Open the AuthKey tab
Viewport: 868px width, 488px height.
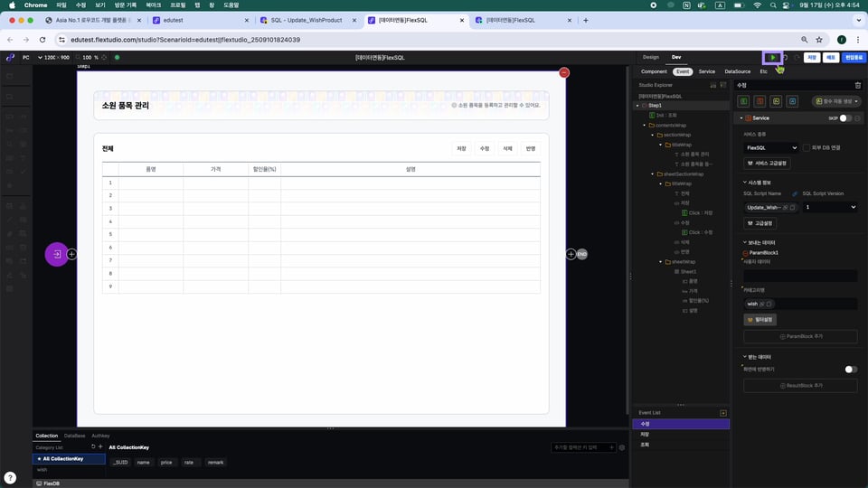(x=100, y=436)
